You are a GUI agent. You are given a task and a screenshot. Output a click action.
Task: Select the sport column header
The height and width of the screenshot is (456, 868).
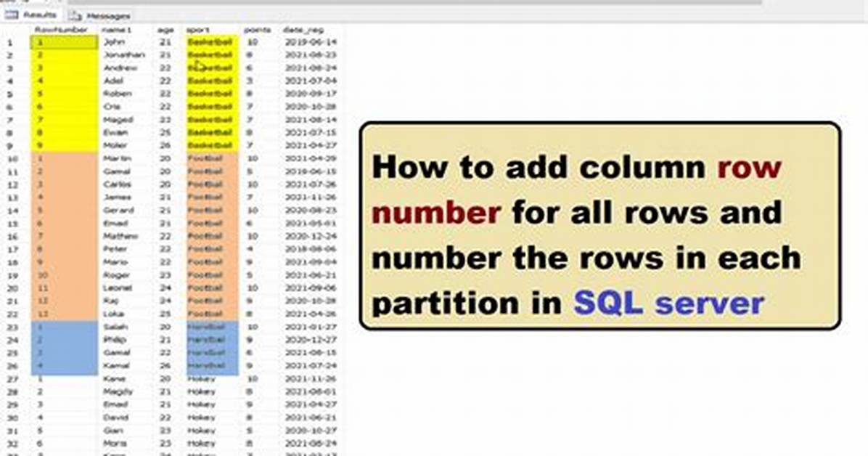tap(197, 30)
